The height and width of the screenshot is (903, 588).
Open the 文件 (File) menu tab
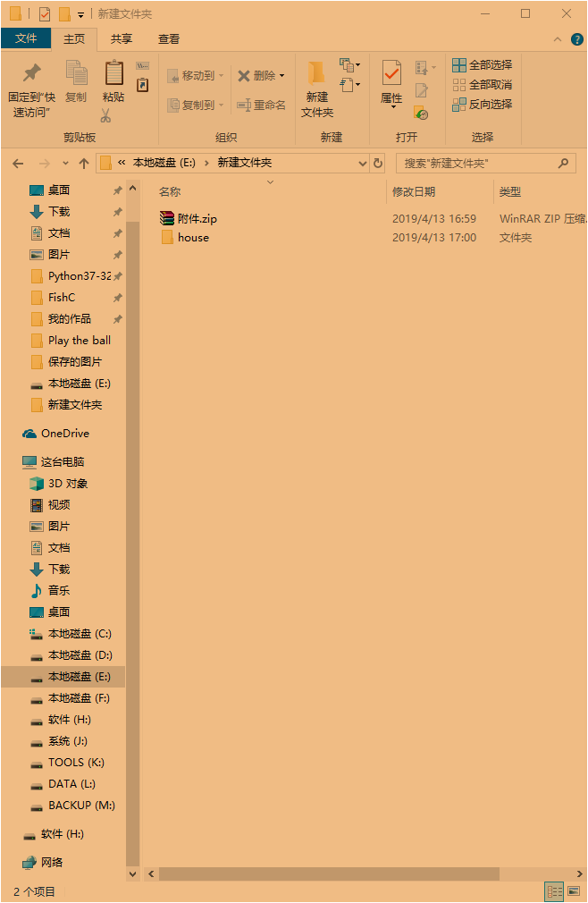[26, 38]
